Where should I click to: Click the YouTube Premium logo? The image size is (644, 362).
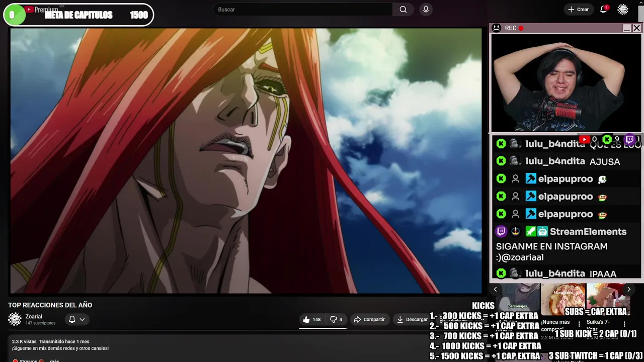pyautogui.click(x=43, y=10)
